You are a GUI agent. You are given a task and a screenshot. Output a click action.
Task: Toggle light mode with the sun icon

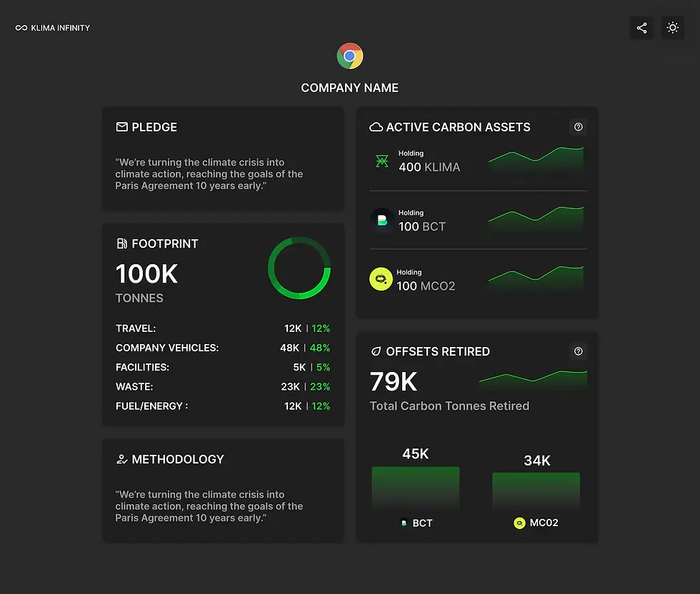(x=672, y=28)
